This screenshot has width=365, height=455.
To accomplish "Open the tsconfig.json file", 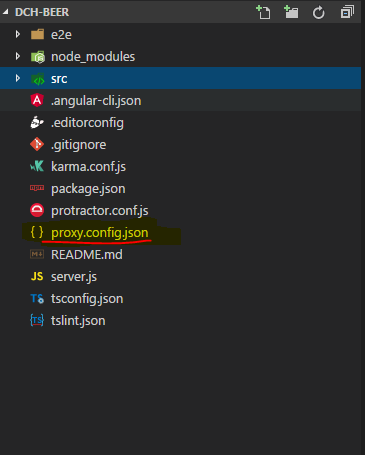I will point(87,299).
